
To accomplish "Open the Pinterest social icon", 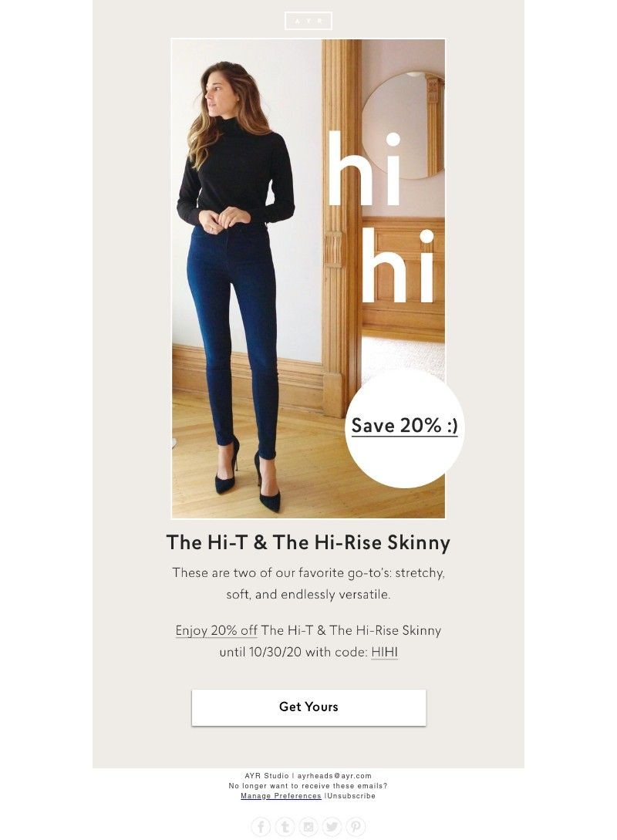I will (355, 827).
